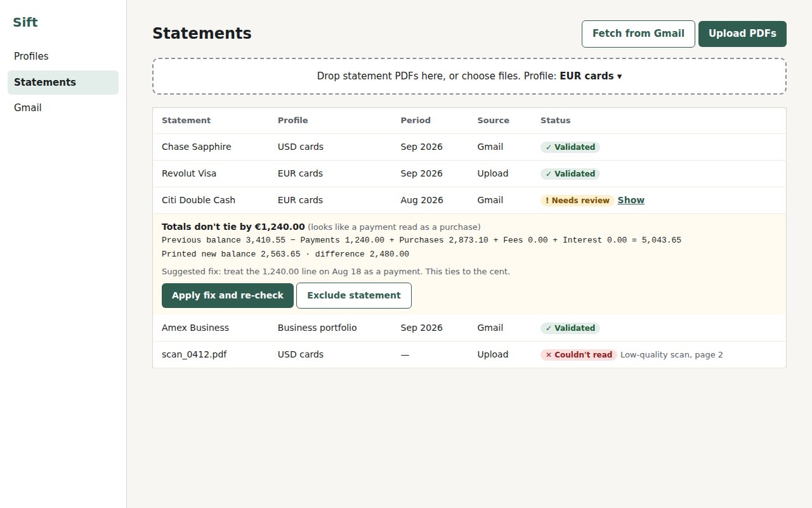
Task: Click the Period column header
Action: (x=416, y=121)
